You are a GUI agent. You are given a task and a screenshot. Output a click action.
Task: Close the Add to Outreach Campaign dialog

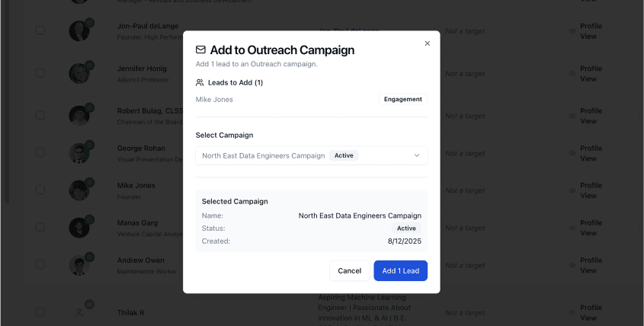tap(427, 43)
